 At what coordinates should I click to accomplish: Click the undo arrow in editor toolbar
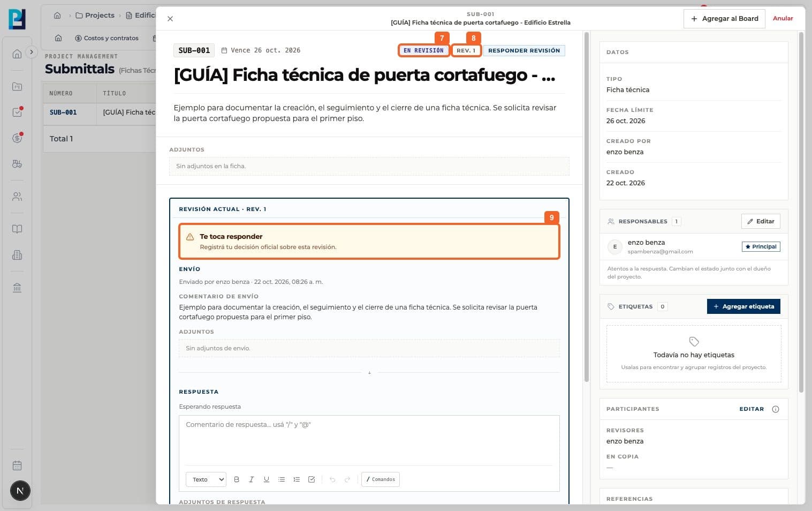click(x=332, y=479)
